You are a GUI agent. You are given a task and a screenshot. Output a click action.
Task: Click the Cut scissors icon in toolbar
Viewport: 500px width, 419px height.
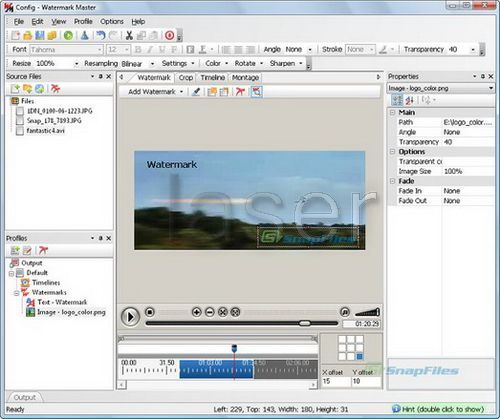(129, 35)
